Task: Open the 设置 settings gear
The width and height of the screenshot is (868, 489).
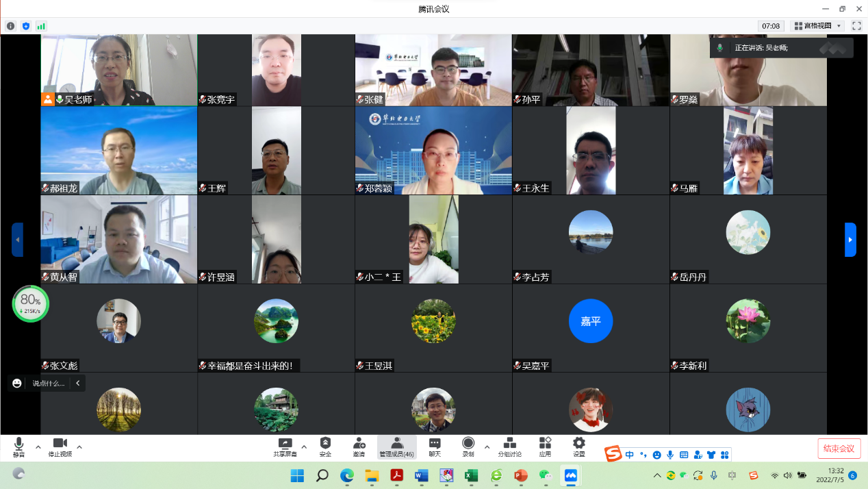Action: tap(579, 447)
